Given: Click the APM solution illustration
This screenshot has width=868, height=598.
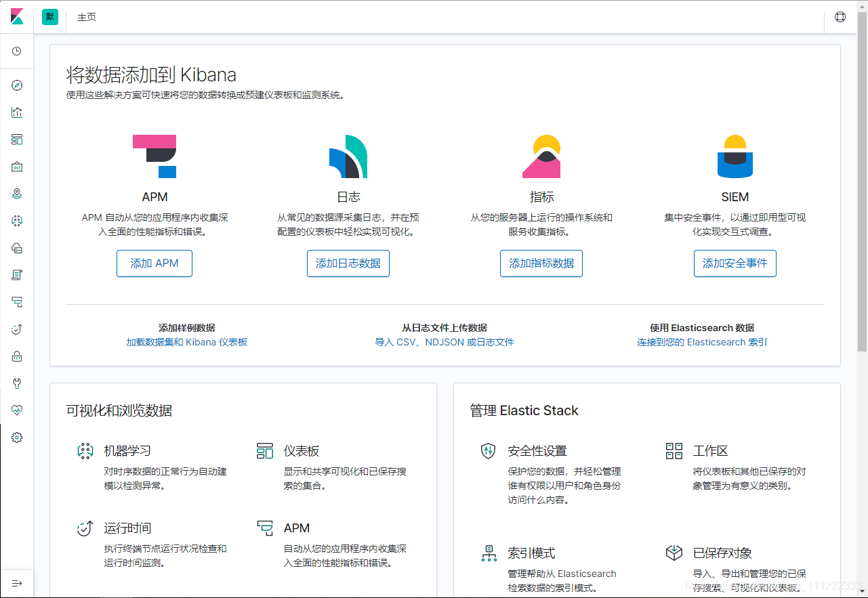Looking at the screenshot, I should 154,156.
